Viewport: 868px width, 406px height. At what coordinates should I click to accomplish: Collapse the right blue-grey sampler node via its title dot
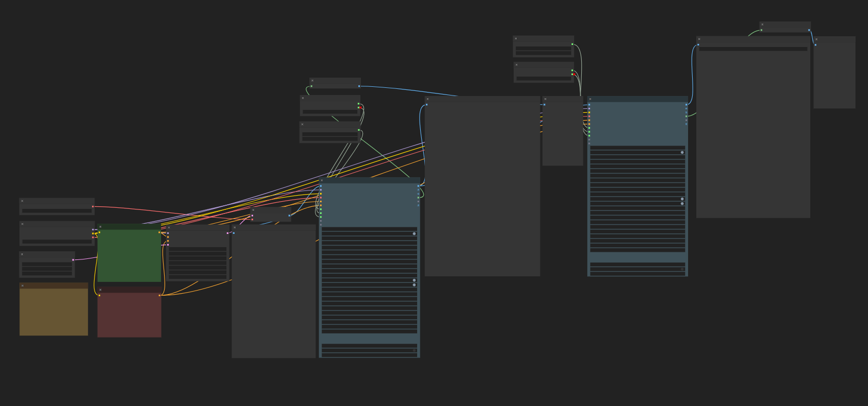pyautogui.click(x=590, y=99)
